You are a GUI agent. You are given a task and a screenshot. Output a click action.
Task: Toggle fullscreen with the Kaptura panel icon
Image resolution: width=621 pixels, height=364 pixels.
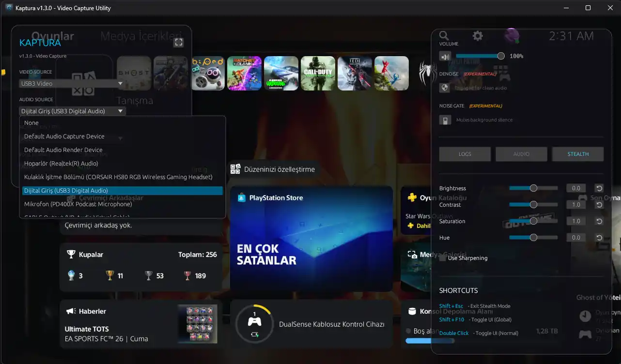(x=179, y=43)
